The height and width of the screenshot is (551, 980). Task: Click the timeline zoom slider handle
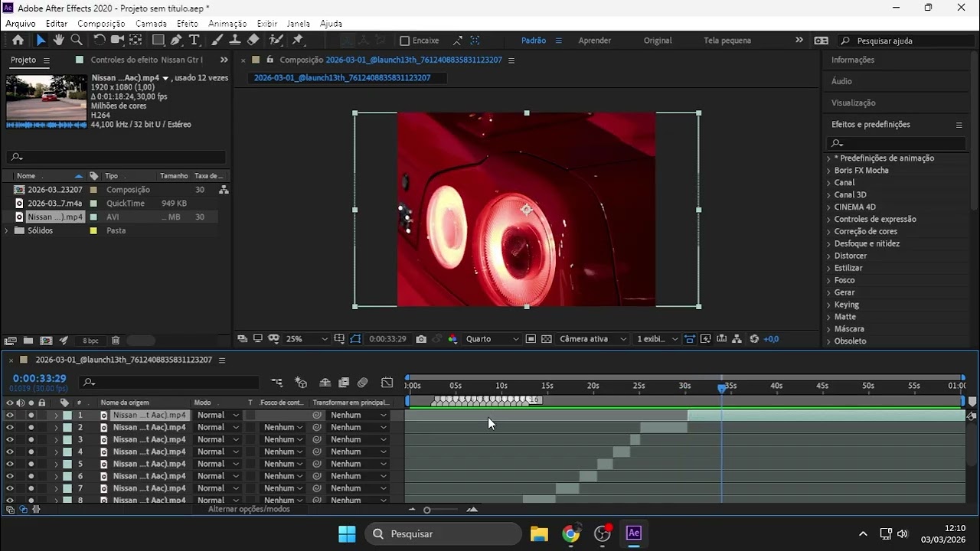click(427, 510)
